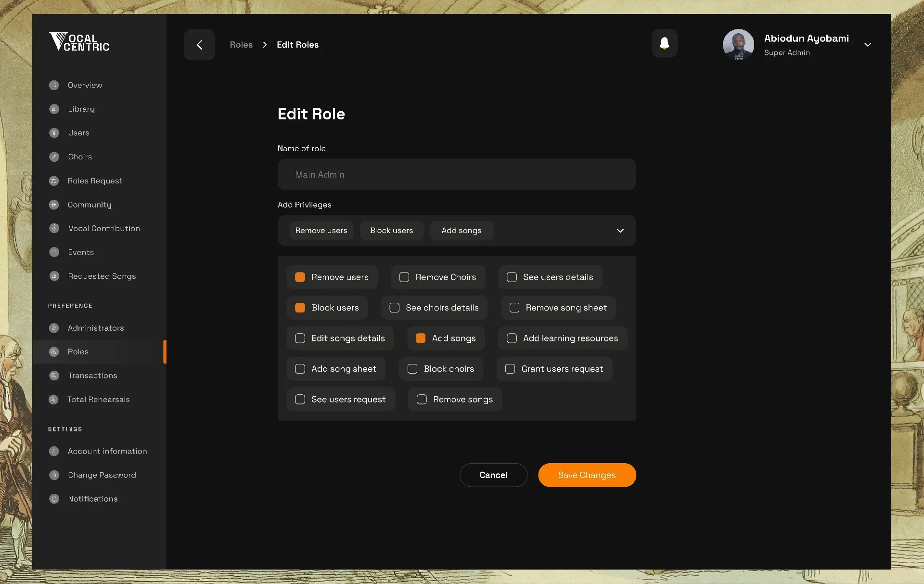The image size is (924, 584).
Task: Click the Change Password sidebar icon
Action: [x=54, y=475]
